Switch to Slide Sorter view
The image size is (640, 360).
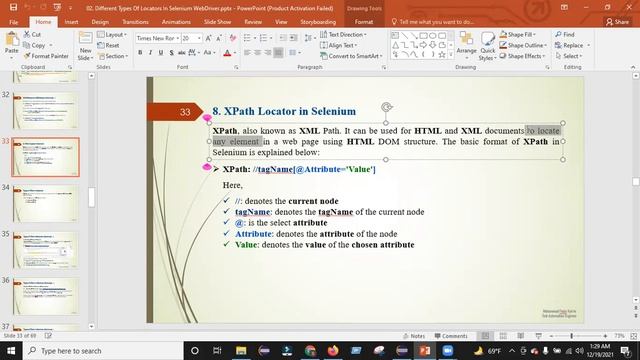[x=503, y=336]
